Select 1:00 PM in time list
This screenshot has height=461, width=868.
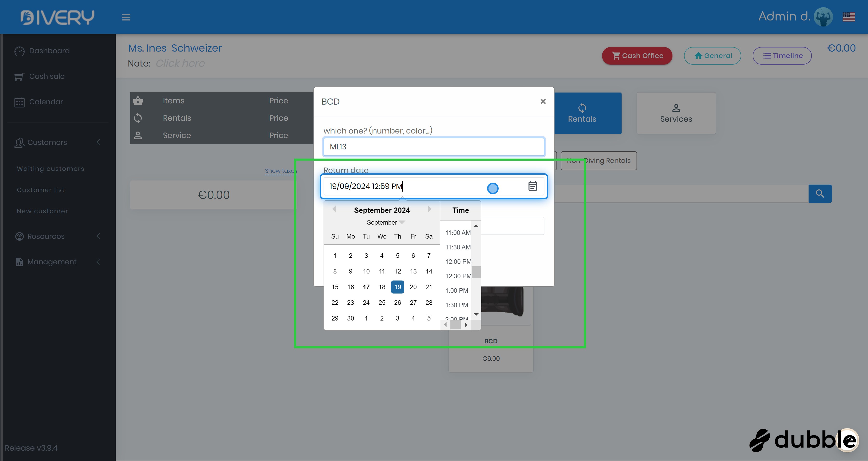(457, 291)
